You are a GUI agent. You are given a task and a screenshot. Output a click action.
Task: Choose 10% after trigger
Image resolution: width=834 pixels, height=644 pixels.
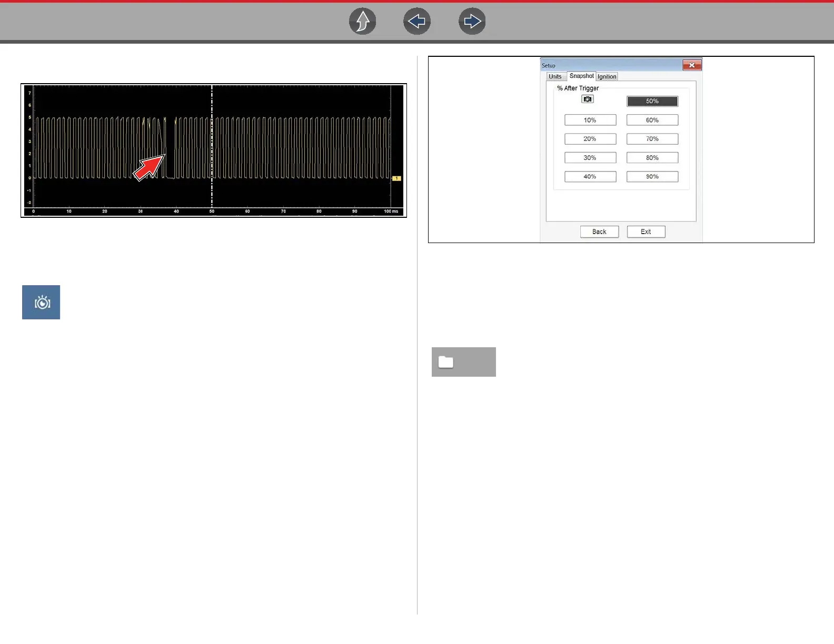(x=590, y=120)
